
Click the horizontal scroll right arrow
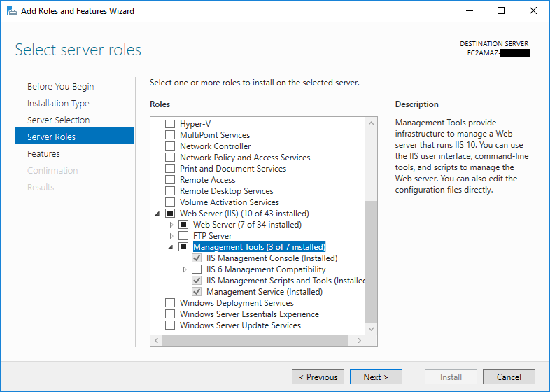coord(359,340)
